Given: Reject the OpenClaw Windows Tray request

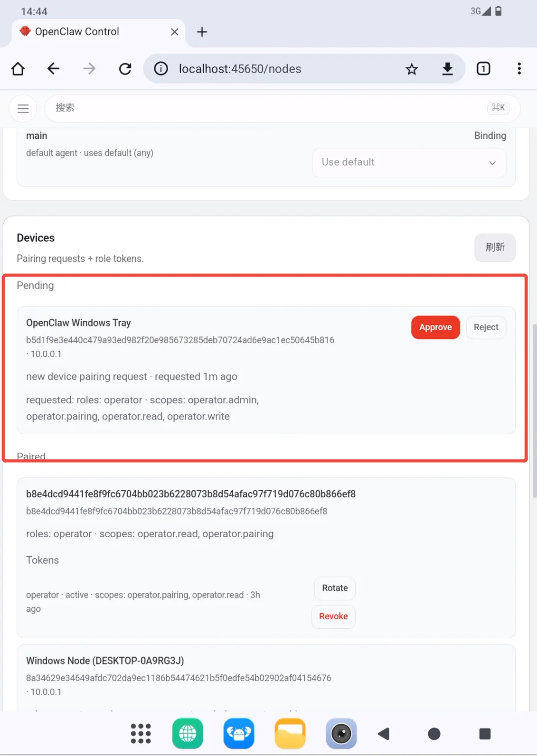Looking at the screenshot, I should coord(486,328).
